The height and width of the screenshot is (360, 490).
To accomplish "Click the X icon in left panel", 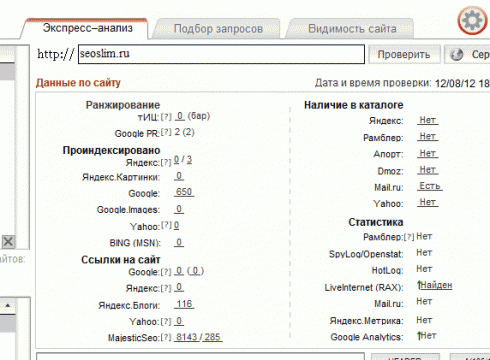I will [x=8, y=241].
